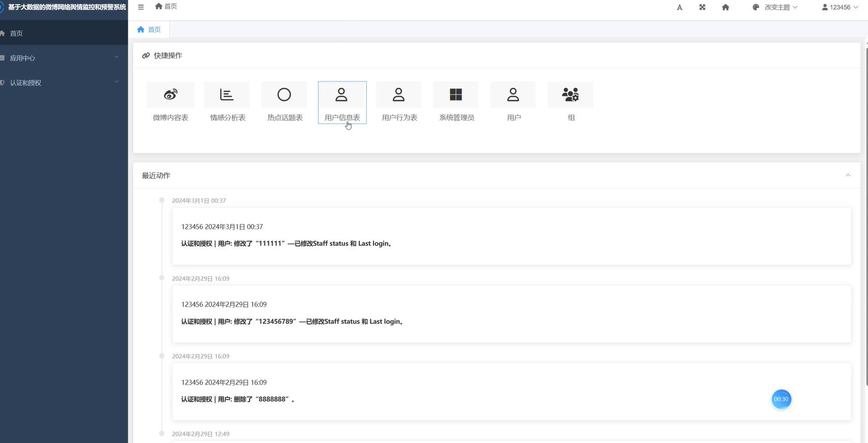Viewport: 868px width, 443px height.
Task: Click the 快捷操作 section heading
Action: (x=168, y=56)
